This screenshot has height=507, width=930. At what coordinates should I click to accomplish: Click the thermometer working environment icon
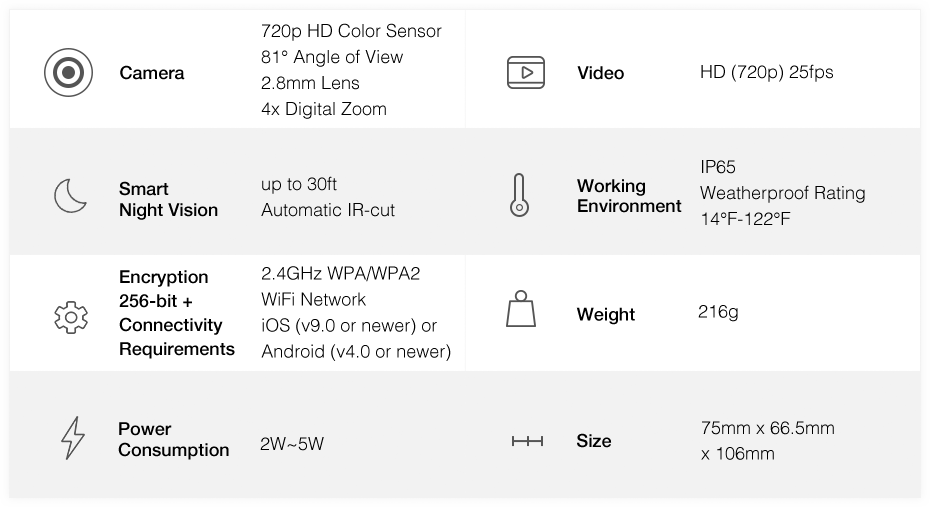pos(519,195)
